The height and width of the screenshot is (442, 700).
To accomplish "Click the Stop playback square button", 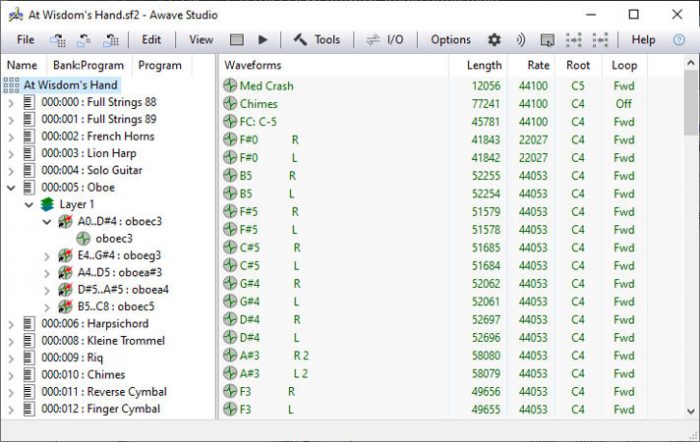I will tap(237, 40).
